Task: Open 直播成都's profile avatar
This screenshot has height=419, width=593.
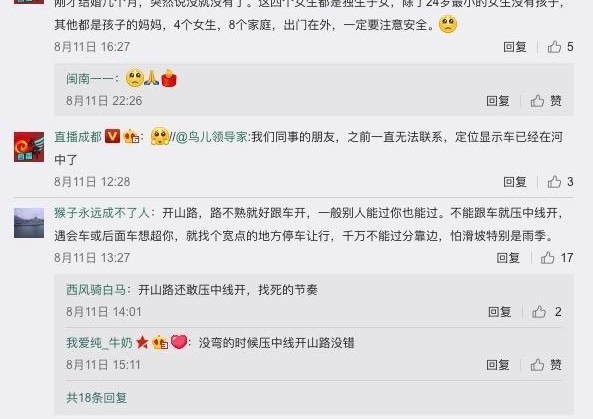Action: point(29,147)
